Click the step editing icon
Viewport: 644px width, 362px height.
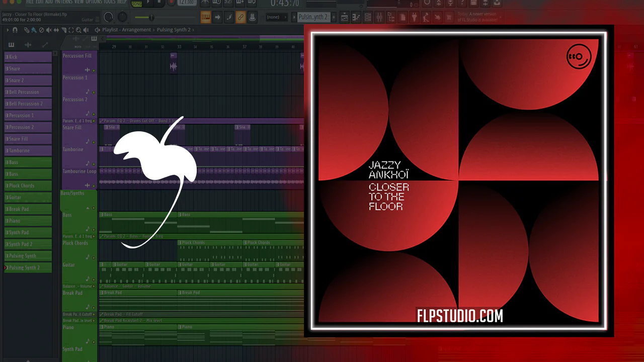(229, 17)
